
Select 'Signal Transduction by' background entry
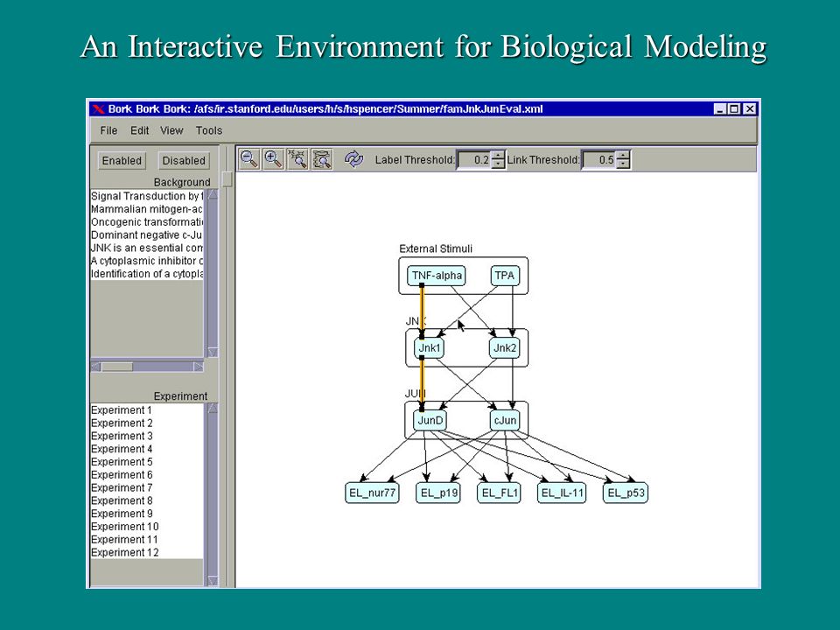[147, 196]
